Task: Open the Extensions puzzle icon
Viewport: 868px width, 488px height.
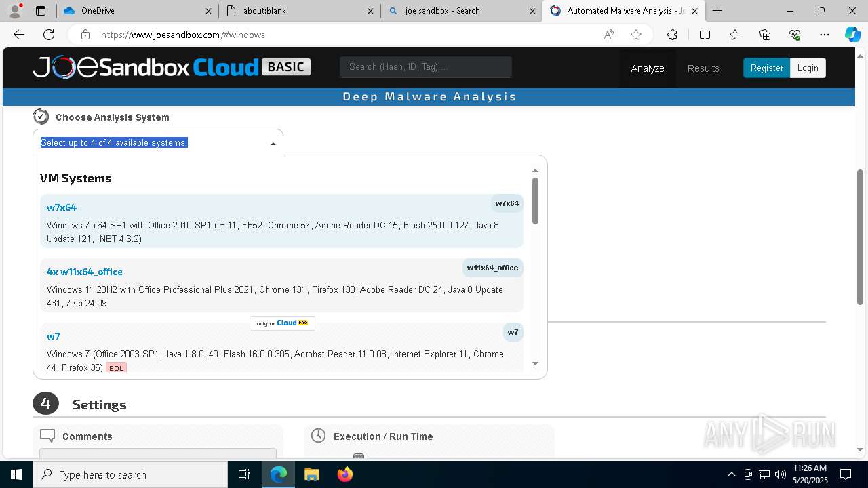Action: point(672,35)
